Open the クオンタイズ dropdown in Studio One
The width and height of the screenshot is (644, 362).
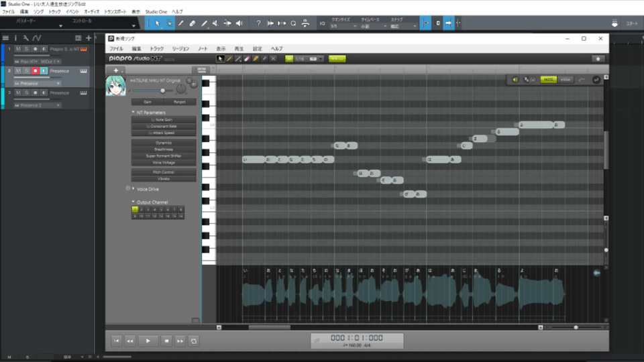(343, 26)
